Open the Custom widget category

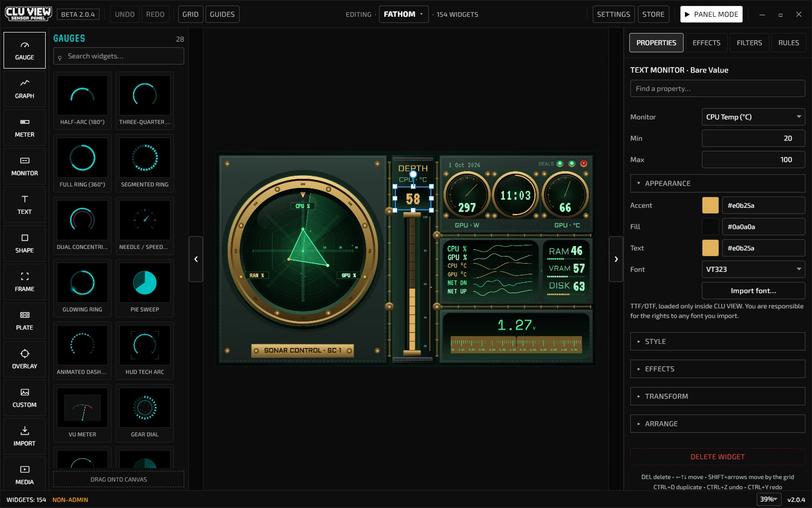[24, 398]
